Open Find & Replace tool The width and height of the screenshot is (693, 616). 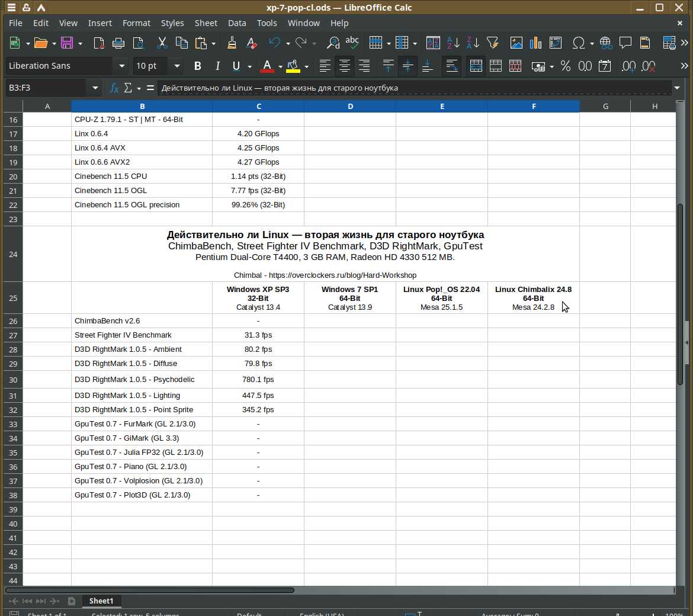point(333,43)
